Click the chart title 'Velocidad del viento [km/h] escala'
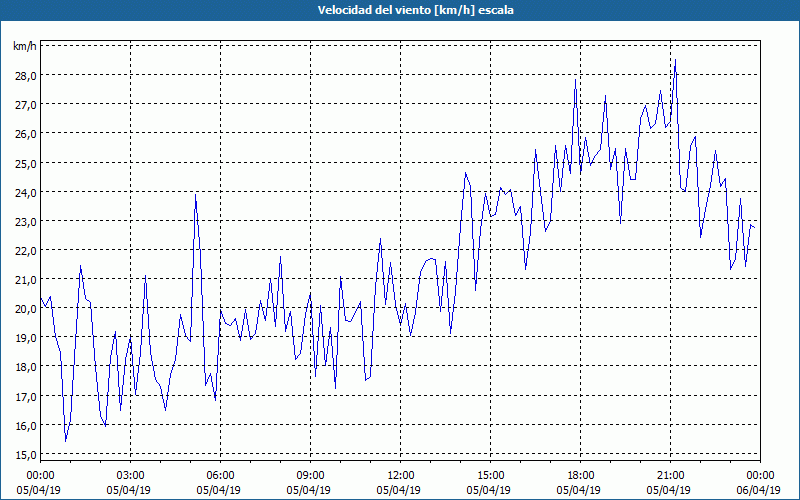The image size is (800, 500). [415, 10]
